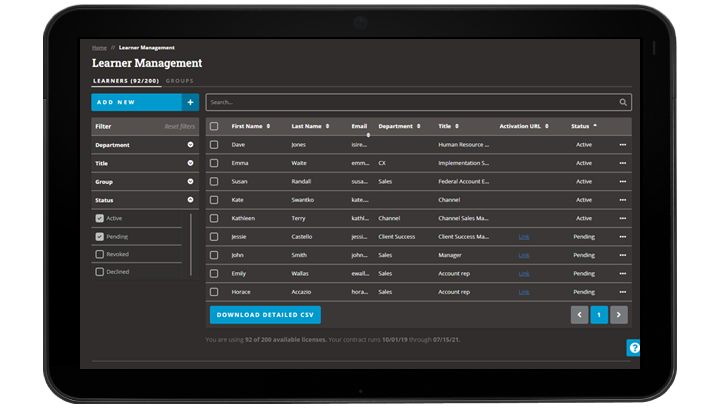The height and width of the screenshot is (408, 720).
Task: Sort by Status column arrow
Action: (x=595, y=126)
